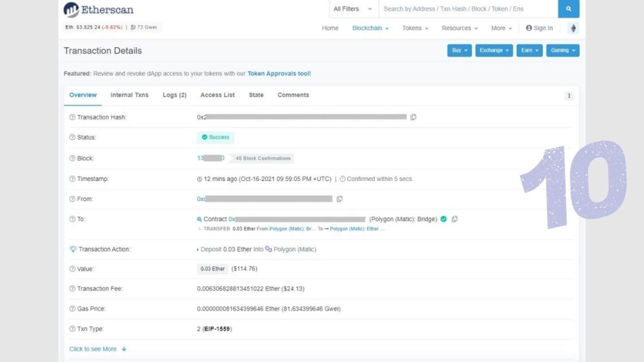Click help icon beside Transaction Hash
The height and width of the screenshot is (362, 644).
coord(72,118)
